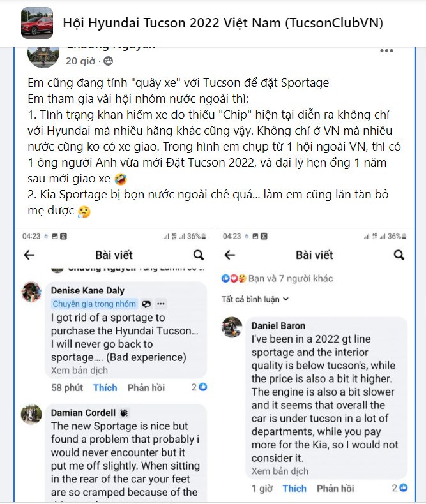Tap back arrow in left Bài viết screenshot

(29, 255)
